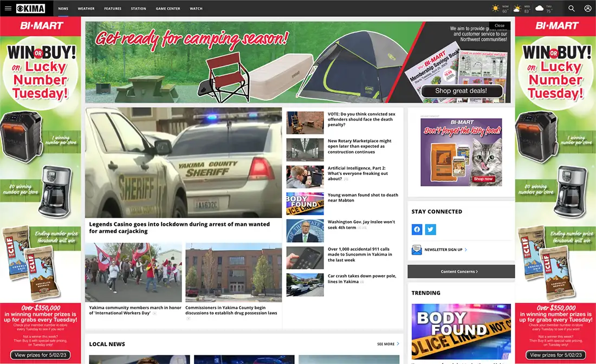Open the FEATURES menu
The height and width of the screenshot is (364, 596).
(x=113, y=8)
